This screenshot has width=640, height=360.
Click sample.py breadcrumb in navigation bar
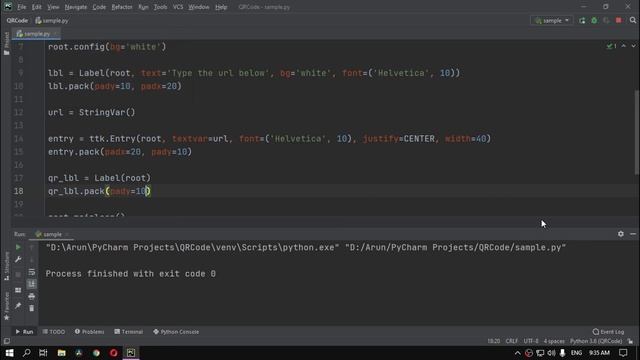click(52, 20)
